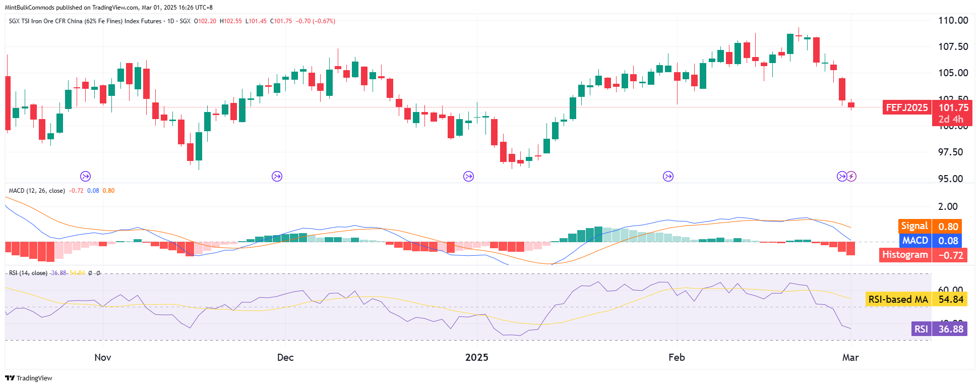The height and width of the screenshot is (387, 980).
Task: Click the Feb label on the time axis
Action: coord(677,357)
